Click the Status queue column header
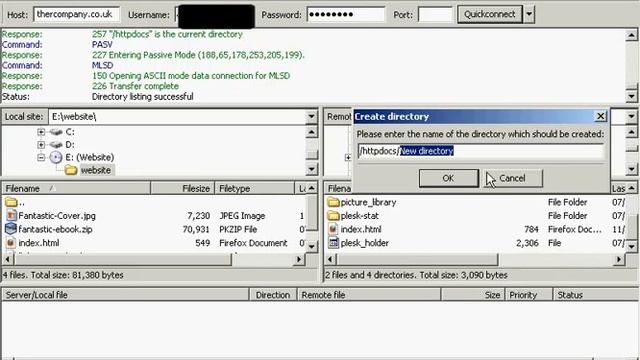The width and height of the screenshot is (640, 360). pos(596,295)
